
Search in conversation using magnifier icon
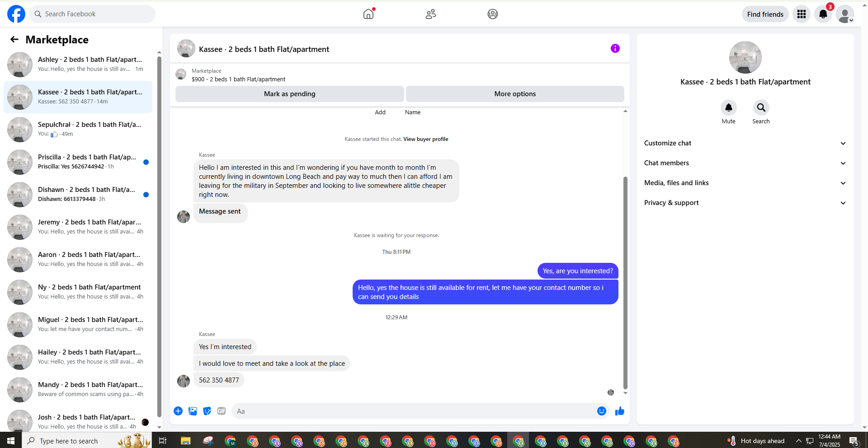tap(761, 107)
